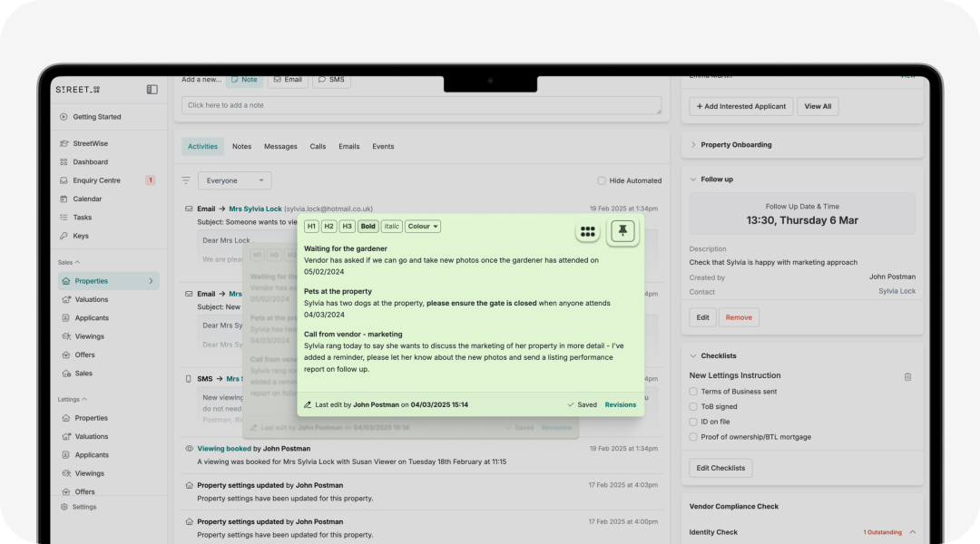
Task: Open Lettings Viewings
Action: click(89, 473)
